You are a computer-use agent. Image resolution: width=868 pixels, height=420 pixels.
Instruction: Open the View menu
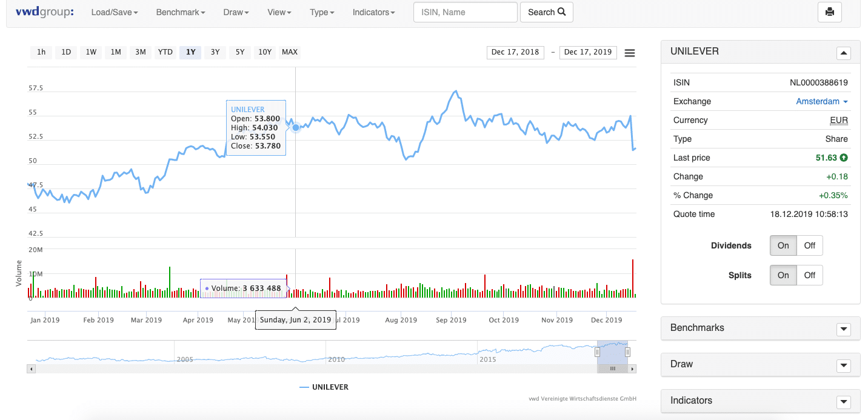[279, 12]
